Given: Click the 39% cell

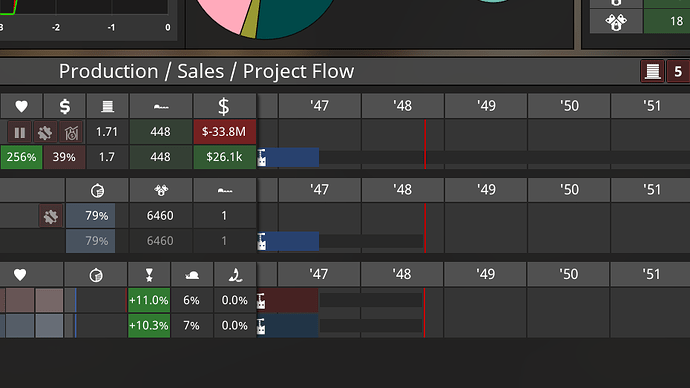Looking at the screenshot, I should coord(64,157).
